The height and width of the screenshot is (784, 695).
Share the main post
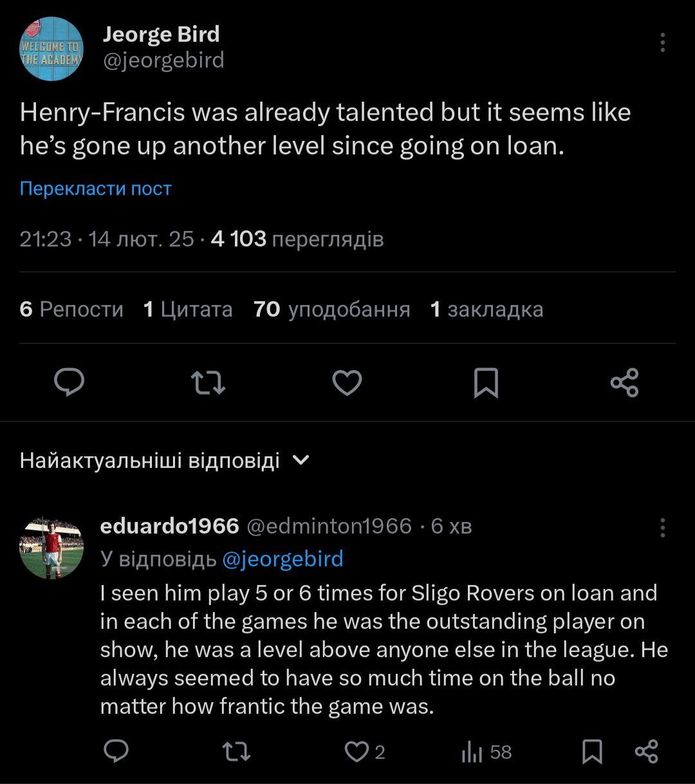(624, 382)
